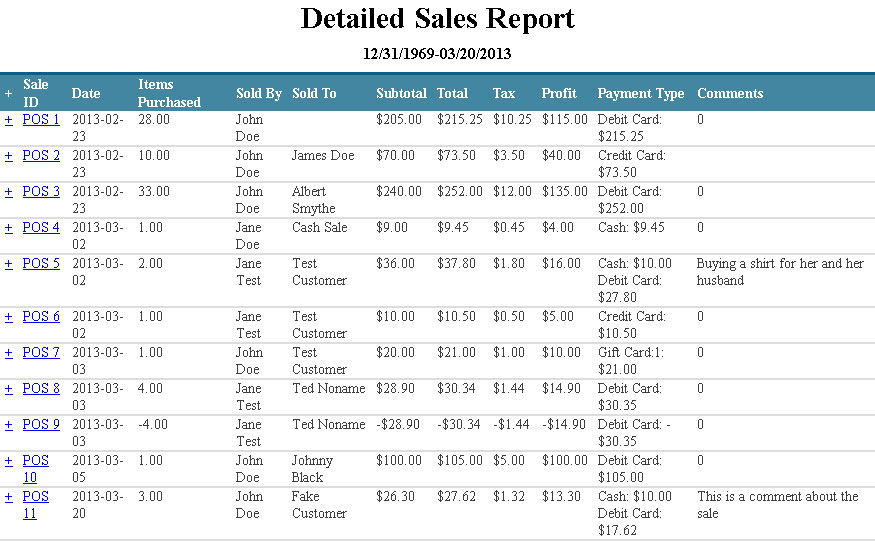Click the plus sign in header row

(x=8, y=94)
